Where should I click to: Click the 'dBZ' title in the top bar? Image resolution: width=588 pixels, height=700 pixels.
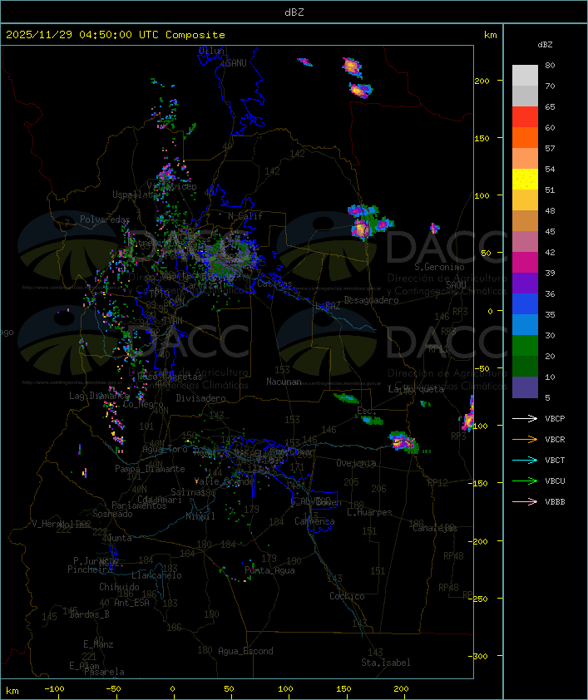tap(294, 12)
